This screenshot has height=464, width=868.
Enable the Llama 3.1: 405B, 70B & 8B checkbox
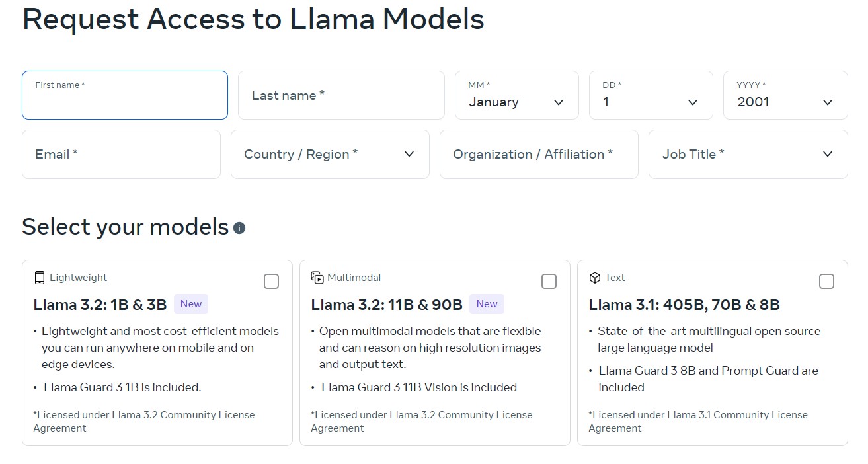[826, 281]
